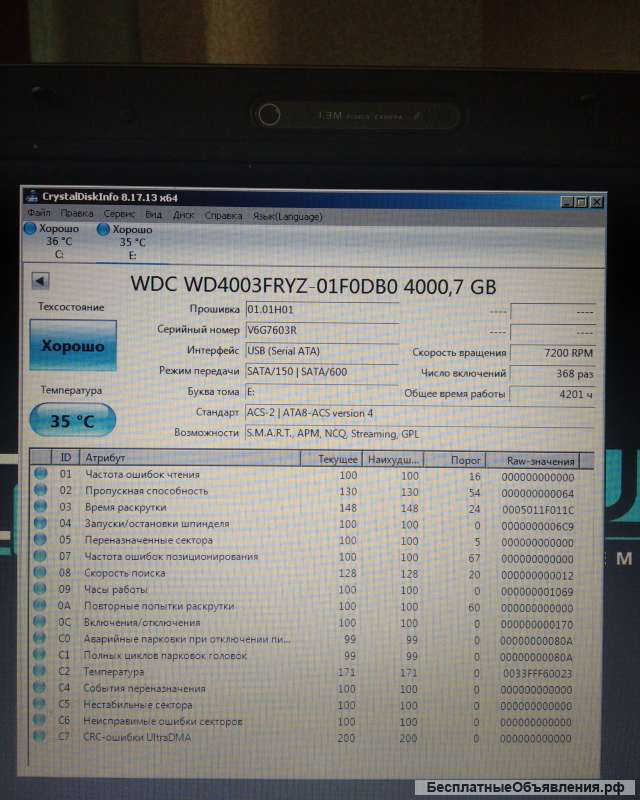Click status icon for attribute 01 Частота ошибок чтения
Image resolution: width=640 pixels, height=800 pixels.
click(x=40, y=473)
